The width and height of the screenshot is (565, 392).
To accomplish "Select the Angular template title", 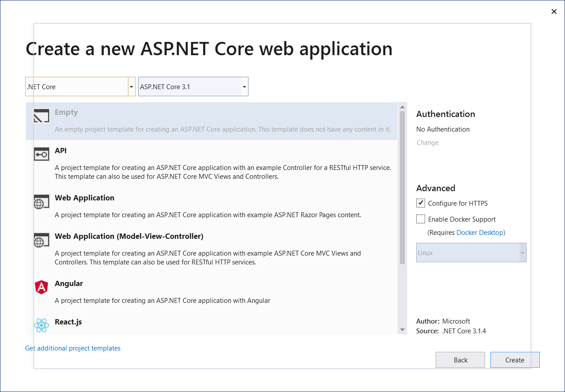I will [x=69, y=283].
